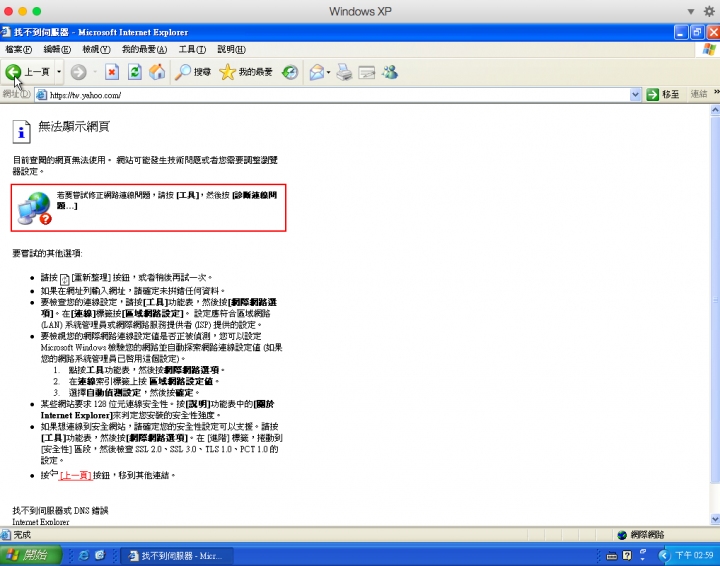Click the Home page icon
This screenshot has height=566, width=720.
[157, 72]
